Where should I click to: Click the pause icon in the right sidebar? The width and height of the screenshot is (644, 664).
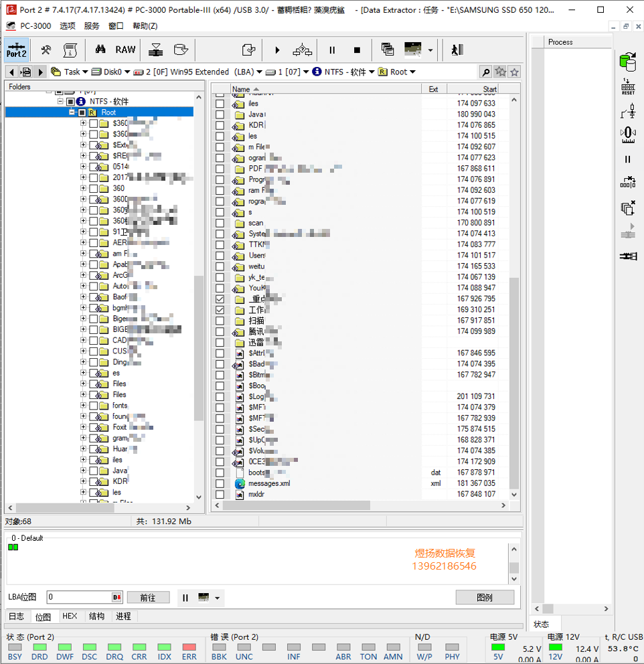[627, 159]
